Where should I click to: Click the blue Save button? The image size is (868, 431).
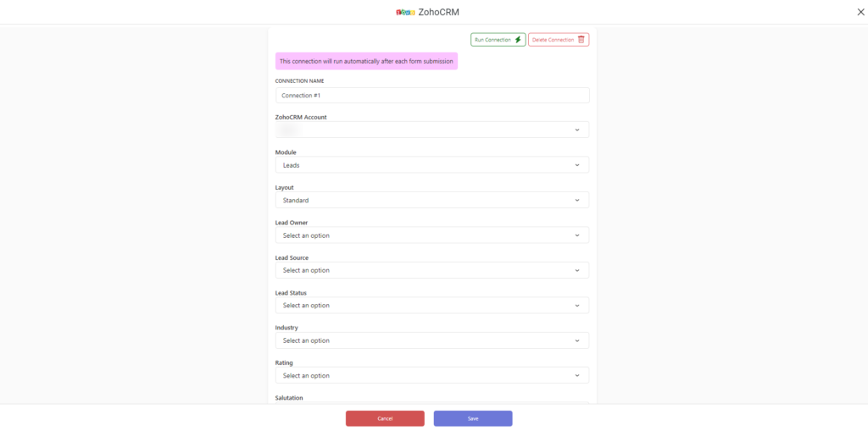(x=473, y=418)
